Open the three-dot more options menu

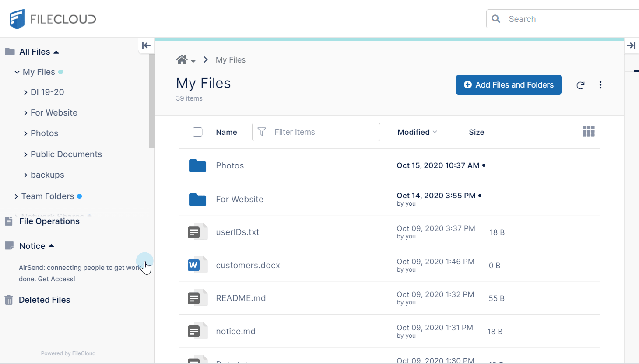(x=600, y=85)
